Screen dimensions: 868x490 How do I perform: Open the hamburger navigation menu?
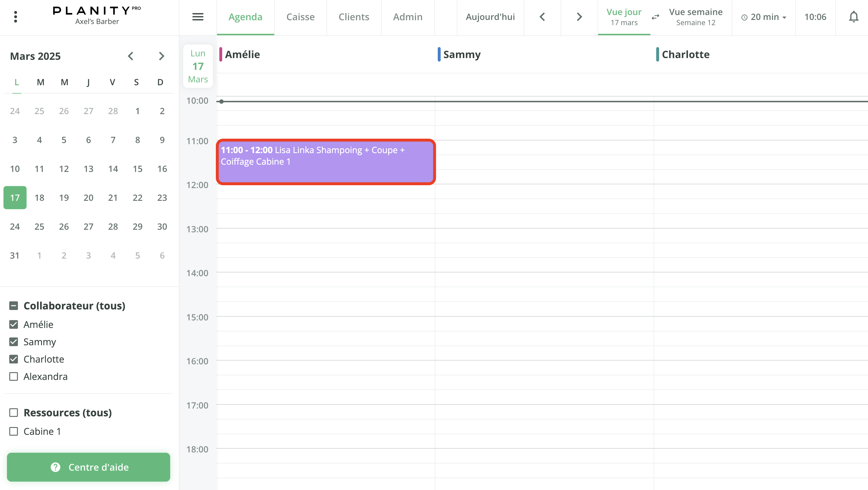pyautogui.click(x=198, y=16)
